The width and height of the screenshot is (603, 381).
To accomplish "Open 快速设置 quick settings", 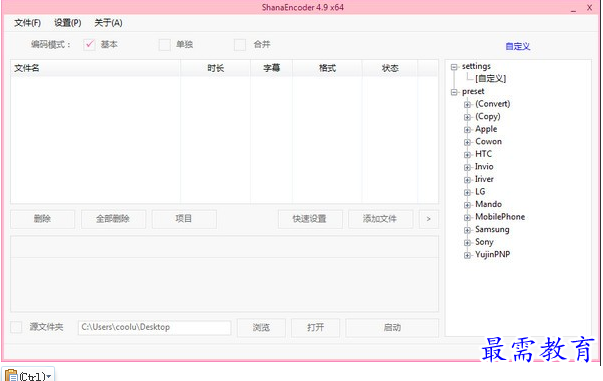I will [x=310, y=219].
